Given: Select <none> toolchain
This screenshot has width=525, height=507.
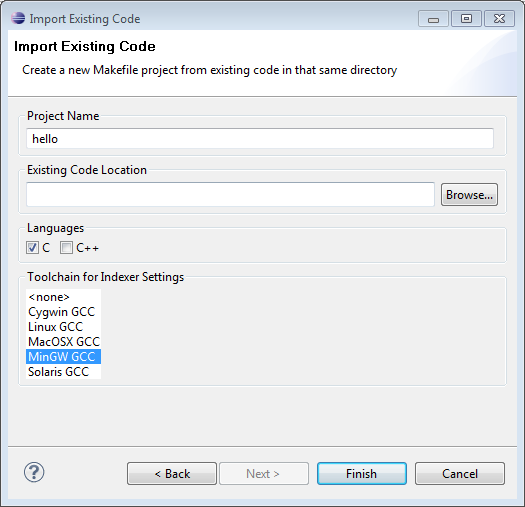Looking at the screenshot, I should pyautogui.click(x=63, y=297).
